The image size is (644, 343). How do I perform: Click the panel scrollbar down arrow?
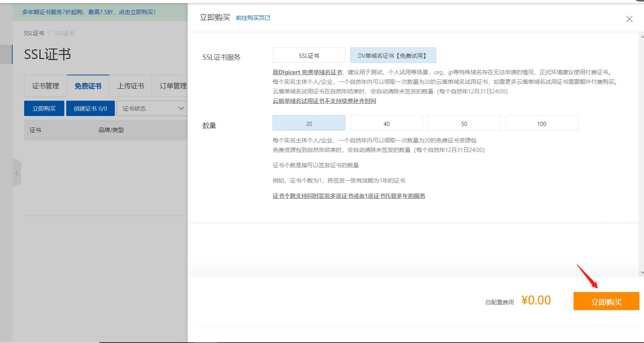tap(642, 273)
